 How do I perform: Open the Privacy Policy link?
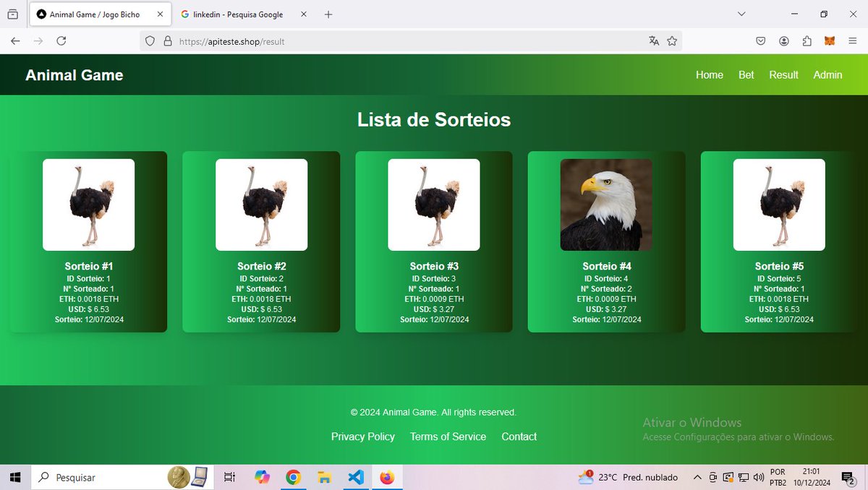tap(362, 437)
